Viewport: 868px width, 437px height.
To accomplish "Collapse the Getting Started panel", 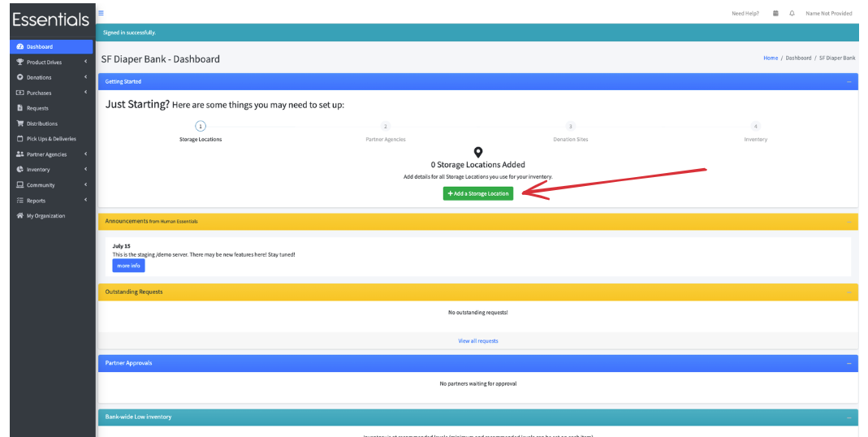I will click(849, 82).
